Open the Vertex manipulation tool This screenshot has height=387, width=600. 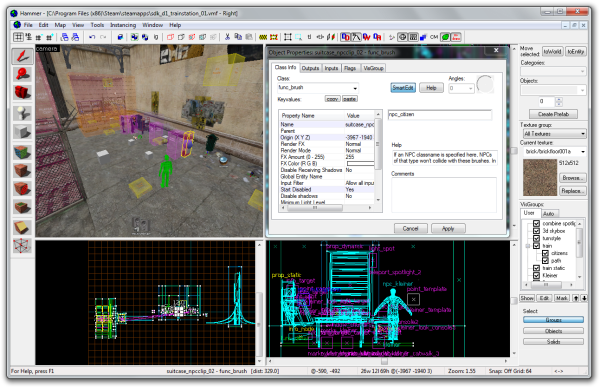tap(22, 245)
